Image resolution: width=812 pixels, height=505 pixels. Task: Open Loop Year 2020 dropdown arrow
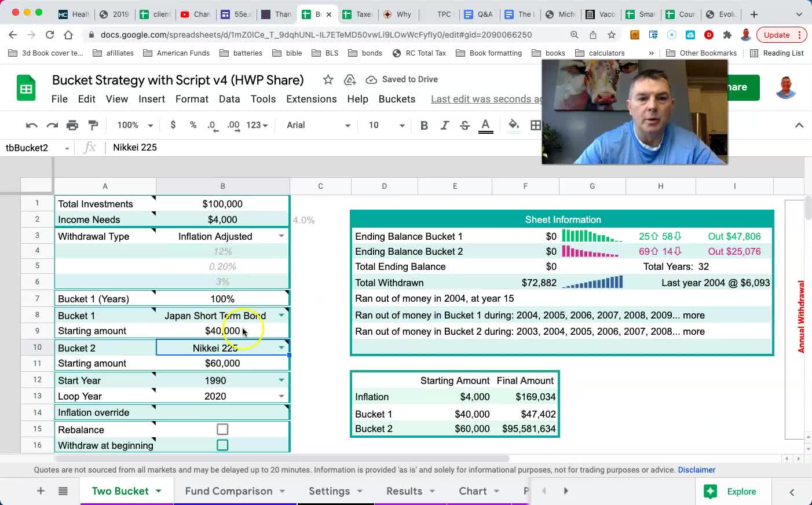click(x=281, y=396)
